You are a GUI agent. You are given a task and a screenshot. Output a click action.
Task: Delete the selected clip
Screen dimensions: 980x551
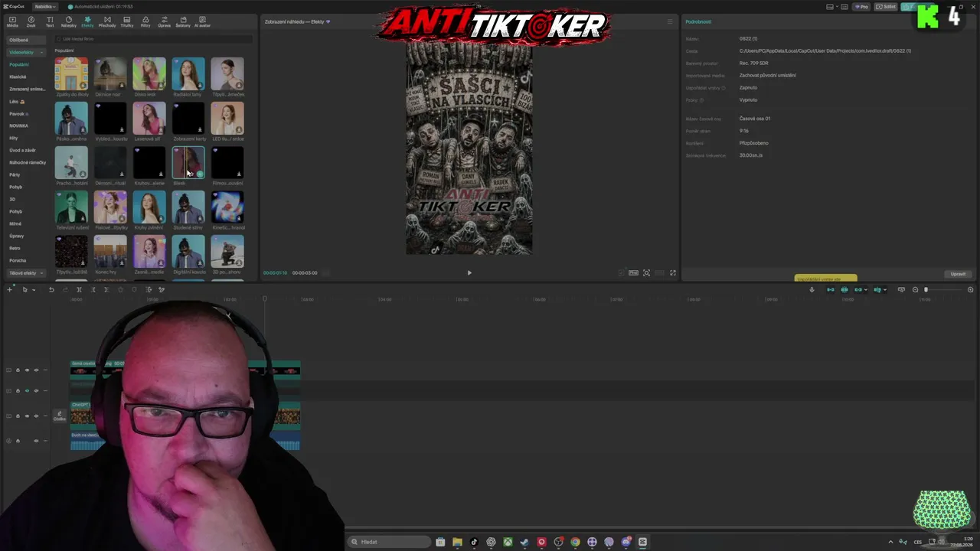tap(120, 290)
